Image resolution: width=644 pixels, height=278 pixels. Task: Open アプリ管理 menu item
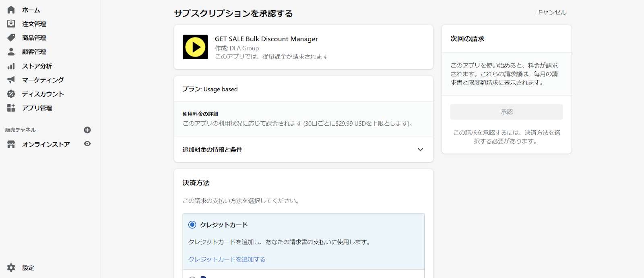pos(37,108)
